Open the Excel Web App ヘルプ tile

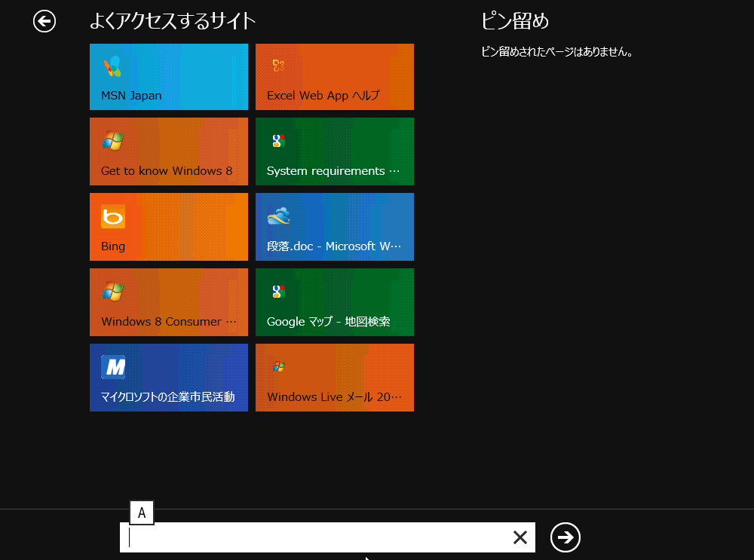[x=335, y=77]
